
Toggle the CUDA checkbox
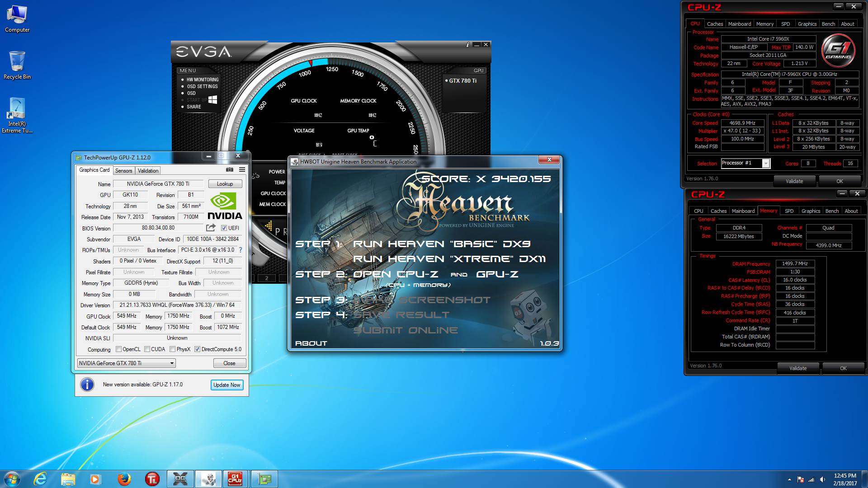[147, 349]
